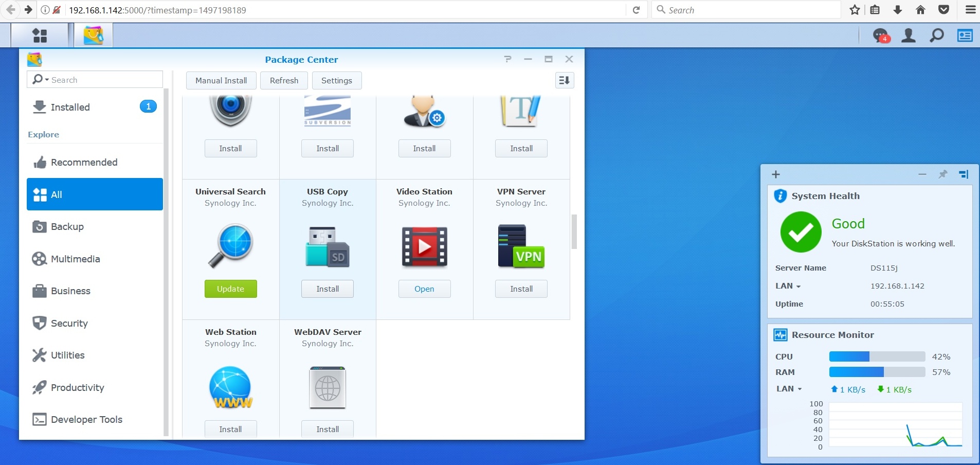The width and height of the screenshot is (980, 465).
Task: Reload the page with browser refresh icon
Action: click(x=636, y=10)
